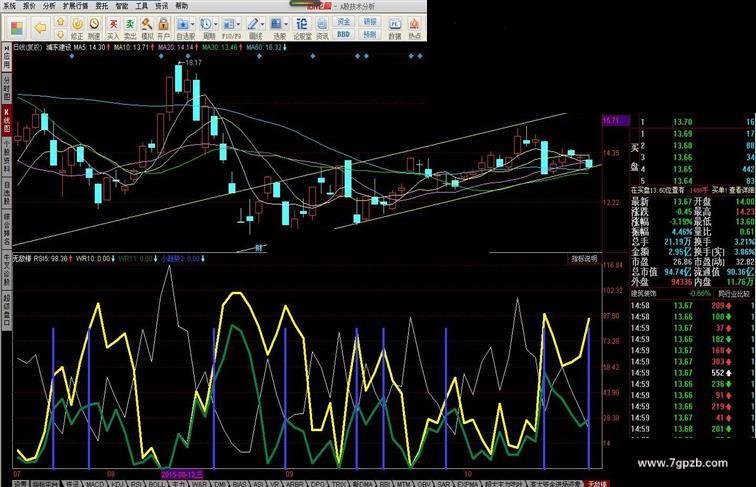Expand the 周期 dropdown arrow
756x487 pixels.
coord(216,24)
